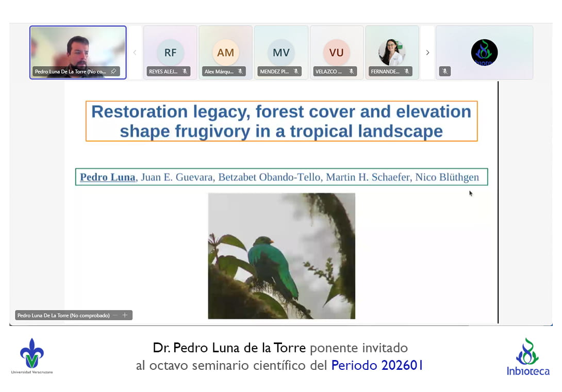Show next participants with right chevron
Viewport: 562px width, 392px height.
[x=427, y=53]
